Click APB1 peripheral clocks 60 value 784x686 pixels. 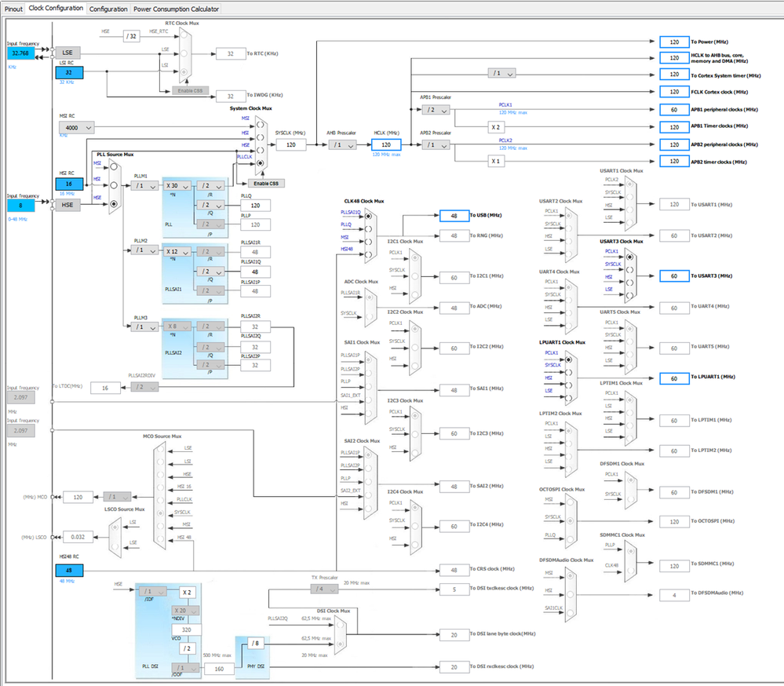(674, 110)
